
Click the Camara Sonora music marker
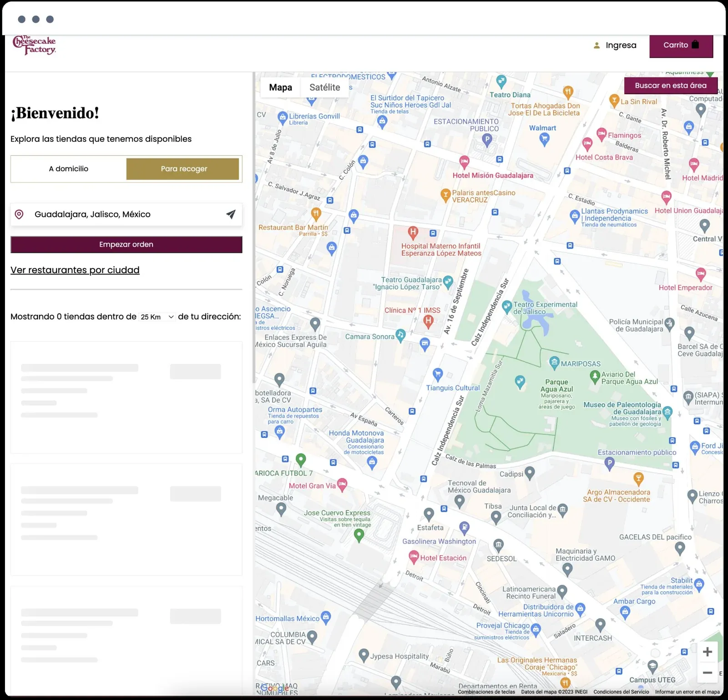pyautogui.click(x=400, y=335)
